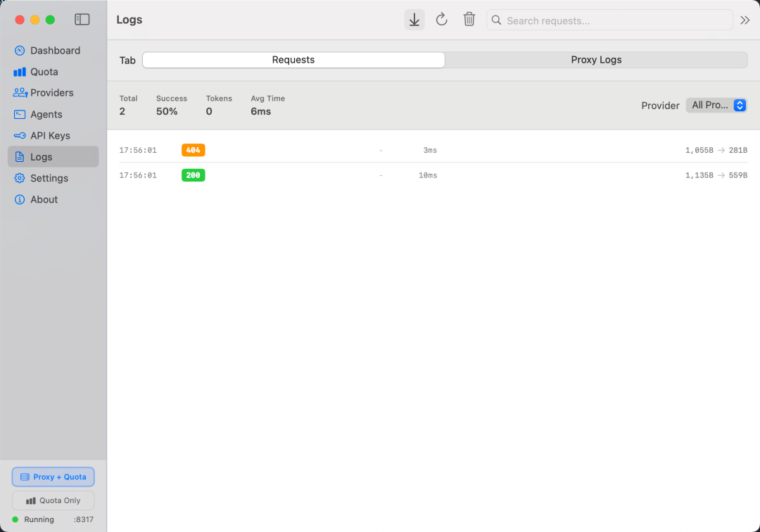The width and height of the screenshot is (760, 532).
Task: Switch to the Proxy Logs tab
Action: coord(596,61)
